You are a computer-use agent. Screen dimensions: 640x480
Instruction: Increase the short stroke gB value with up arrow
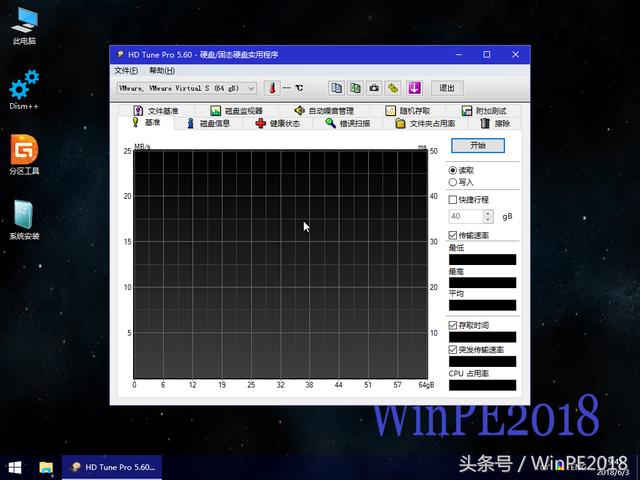[x=488, y=213]
